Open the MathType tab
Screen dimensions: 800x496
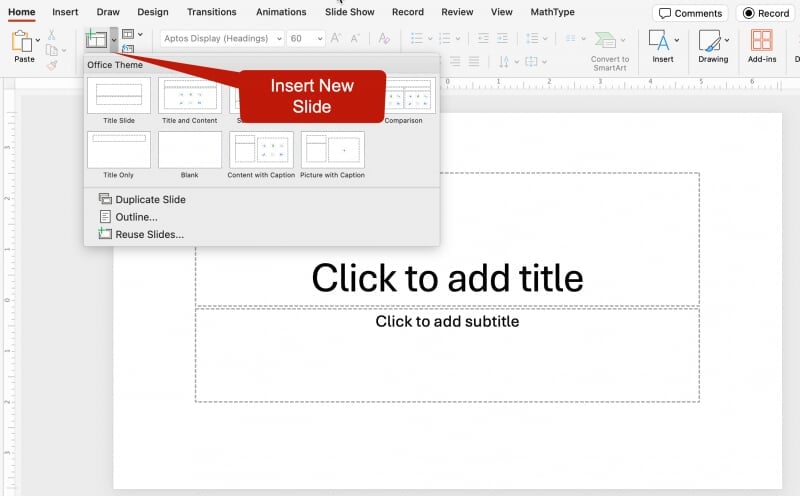553,12
